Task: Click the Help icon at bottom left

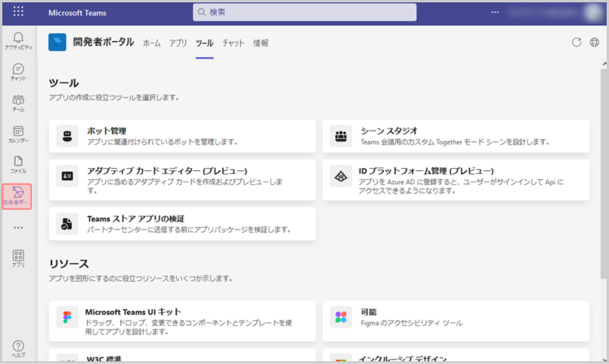Action: [18, 348]
